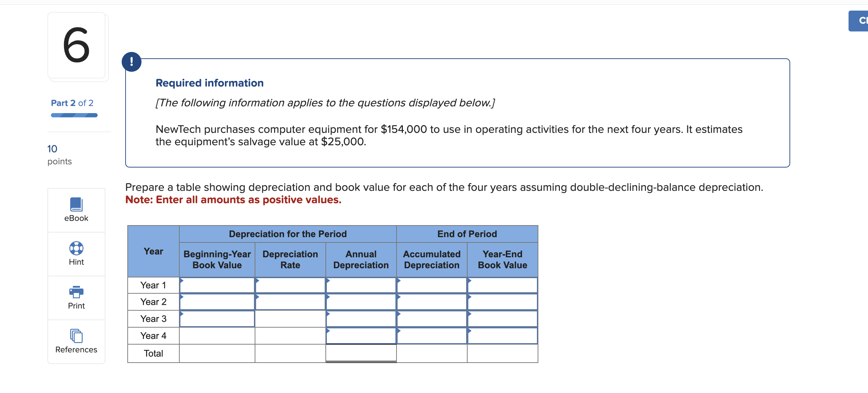This screenshot has height=393, width=868.
Task: Click the Part 2 of 2 progress bar
Action: click(74, 115)
